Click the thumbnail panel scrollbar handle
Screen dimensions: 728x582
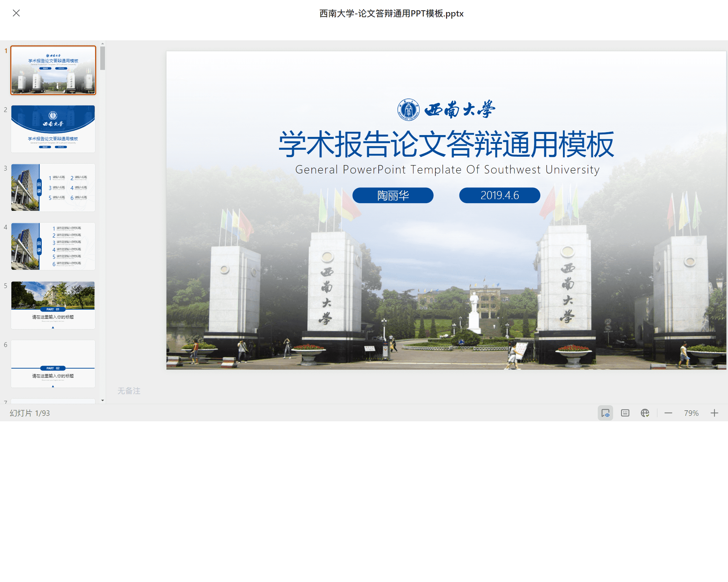(x=103, y=58)
